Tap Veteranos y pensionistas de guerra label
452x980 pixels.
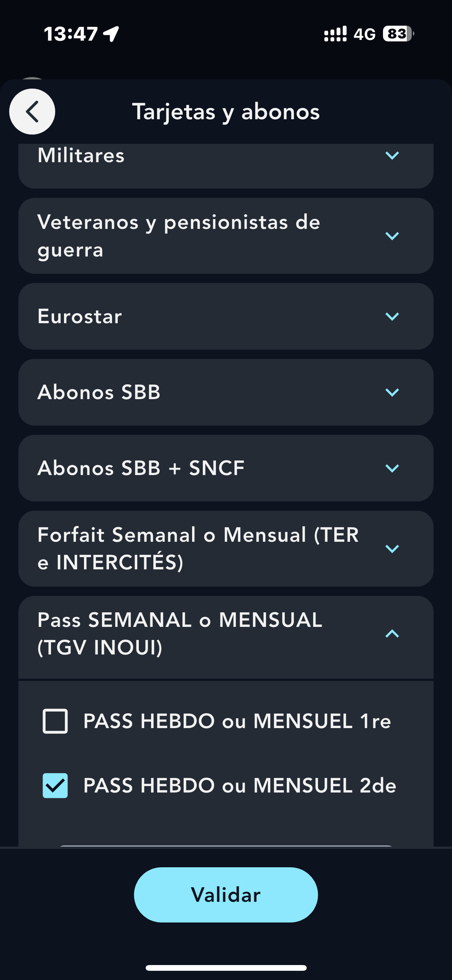pos(179,236)
